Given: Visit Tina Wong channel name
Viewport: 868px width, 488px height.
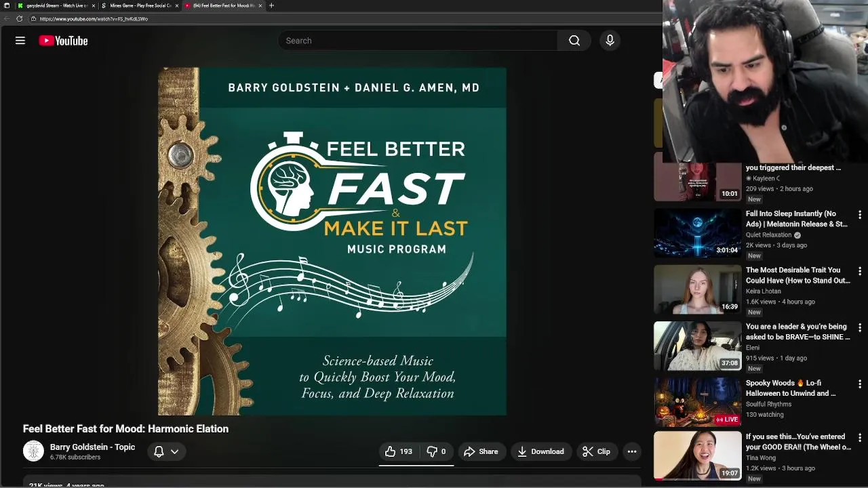Looking at the screenshot, I should click(761, 458).
